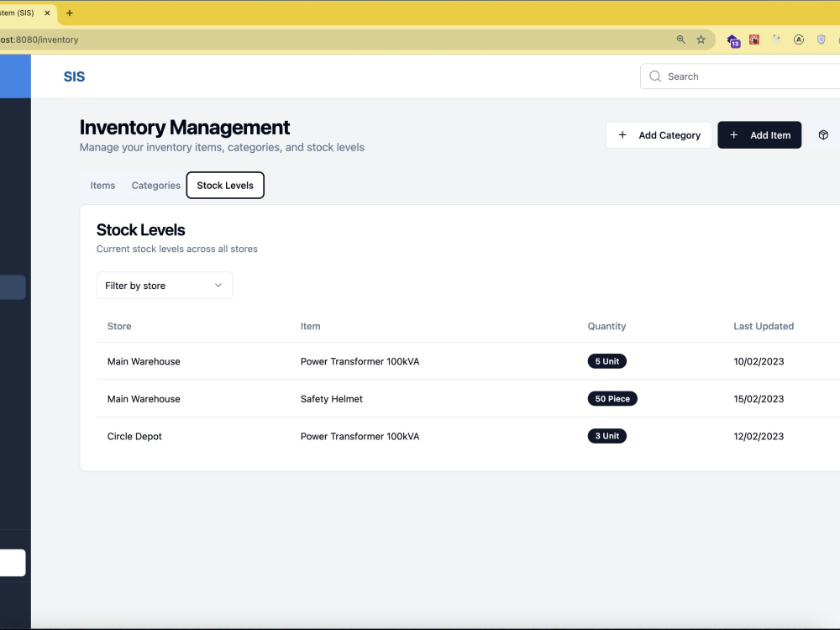
Task: Click the faint face extension icon
Action: point(777,39)
